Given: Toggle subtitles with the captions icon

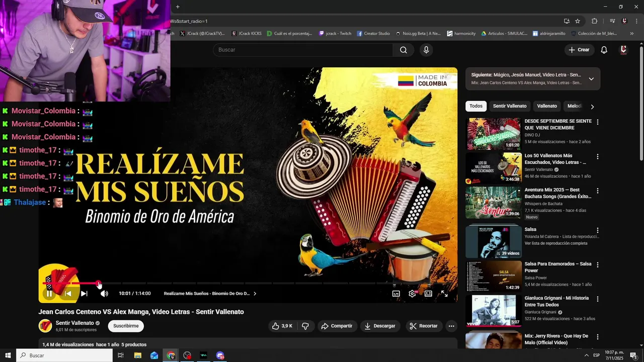Looking at the screenshot, I should [x=396, y=294].
